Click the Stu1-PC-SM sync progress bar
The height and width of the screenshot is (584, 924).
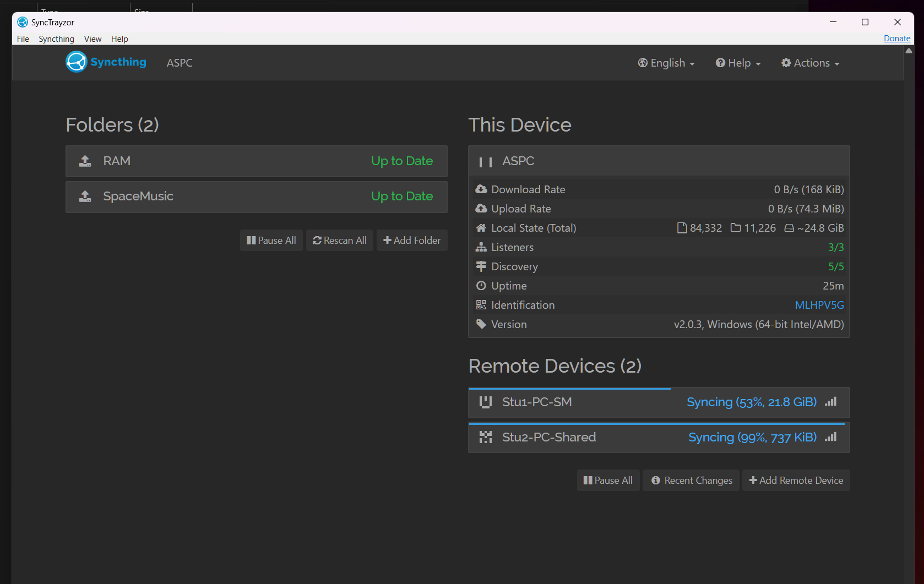pos(569,389)
